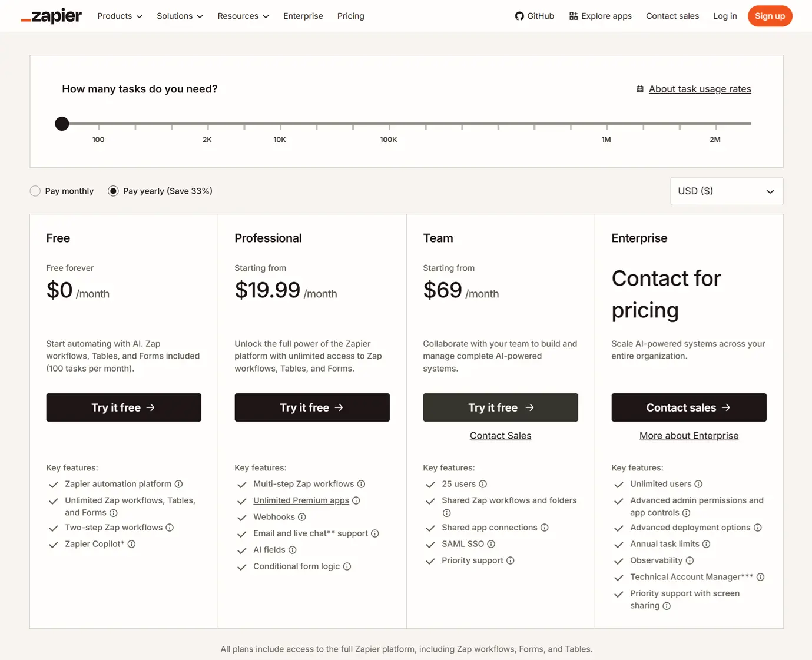Click Log in

point(725,16)
